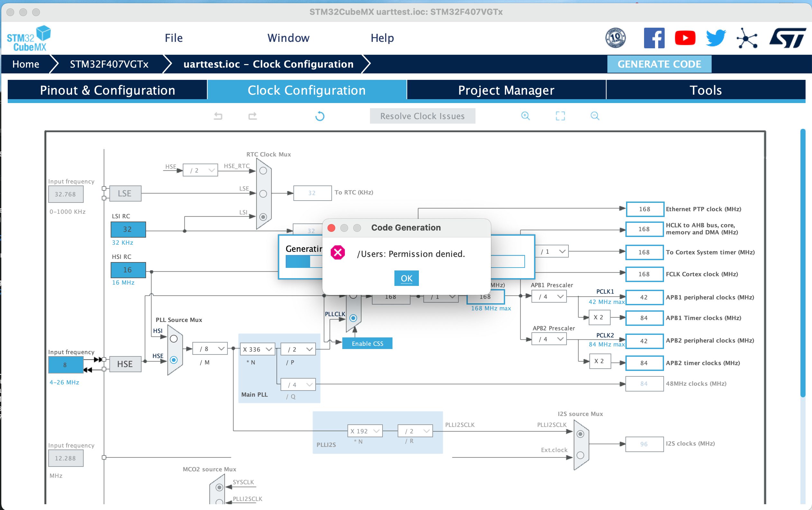Screen dimensions: 812x510
Task: Click the zoom out magnifier icon
Action: point(595,116)
